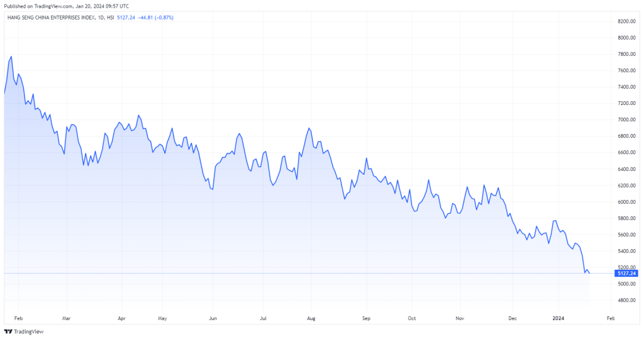Click the 2024 year marker on time axis

point(559,318)
